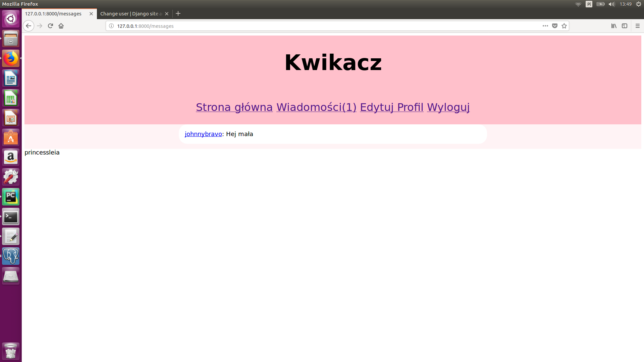Launch the Terminal from the dock
Image resolution: width=644 pixels, height=362 pixels.
10,217
